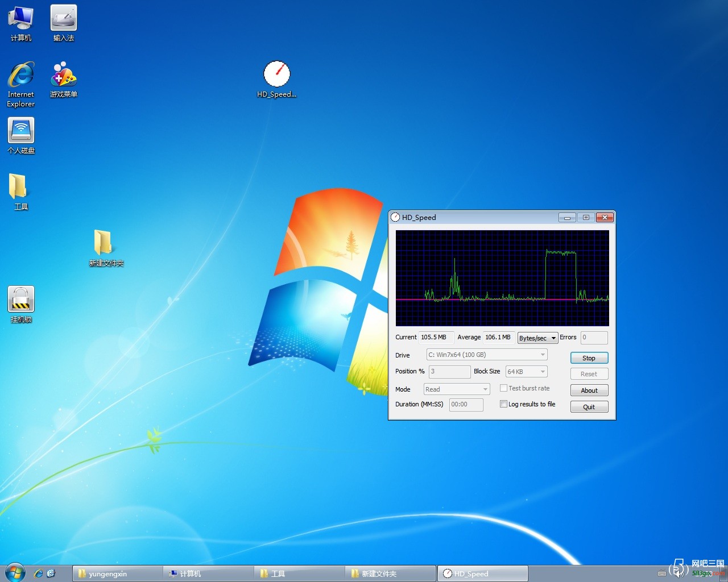Close the HD_Speed window

(x=605, y=218)
